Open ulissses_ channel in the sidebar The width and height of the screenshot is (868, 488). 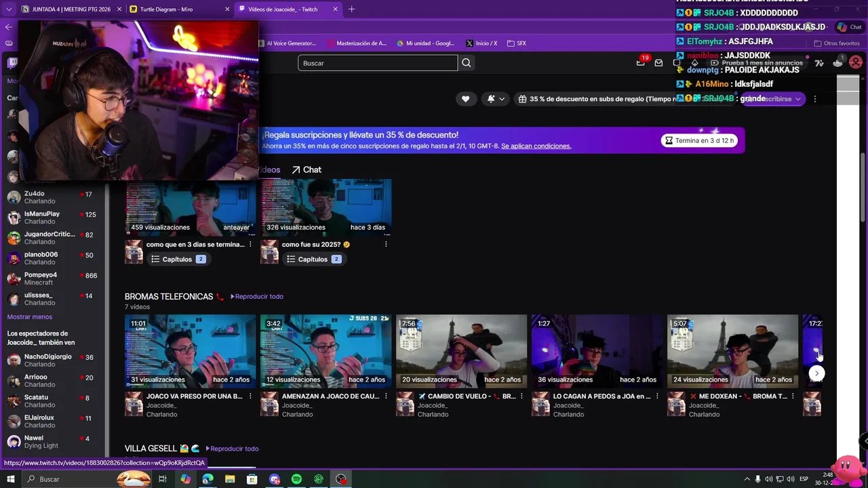53,299
